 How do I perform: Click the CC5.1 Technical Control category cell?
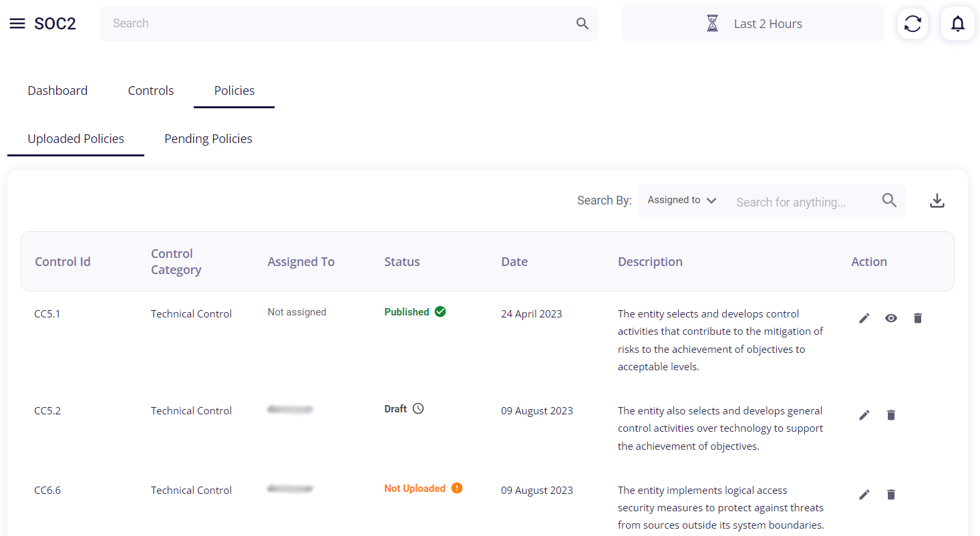pyautogui.click(x=191, y=313)
